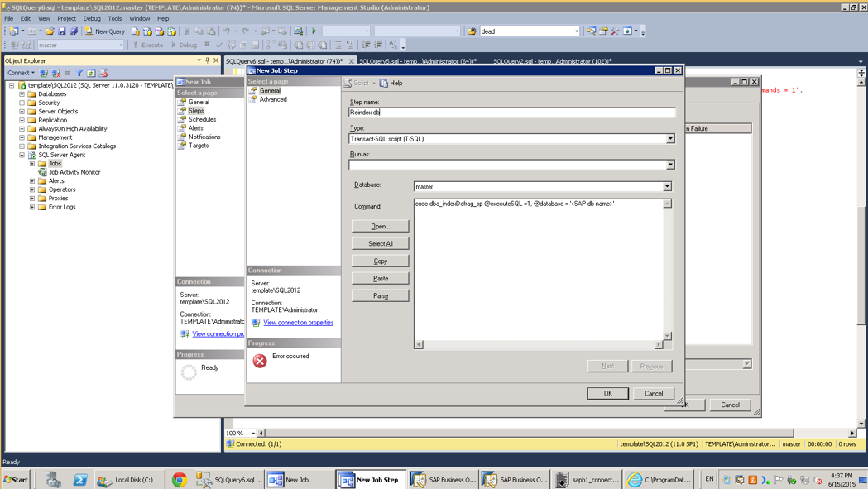
Task: Click OK in New Job Step dialog
Action: [x=608, y=393]
